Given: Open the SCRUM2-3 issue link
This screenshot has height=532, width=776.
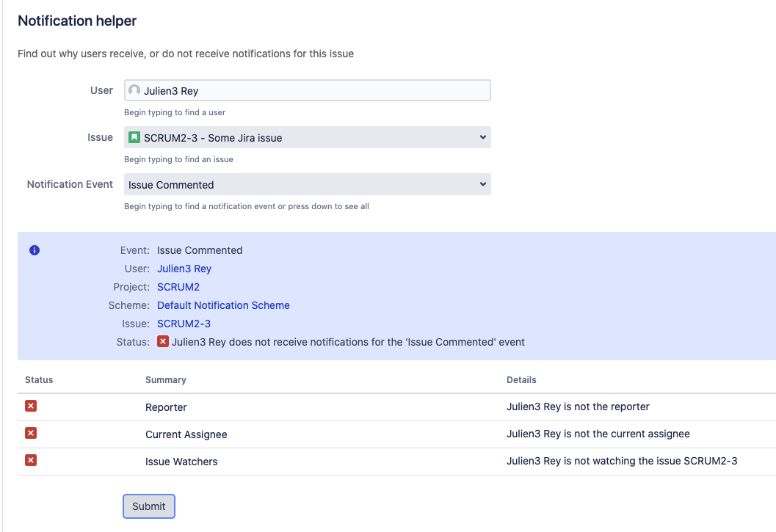Looking at the screenshot, I should point(184,324).
